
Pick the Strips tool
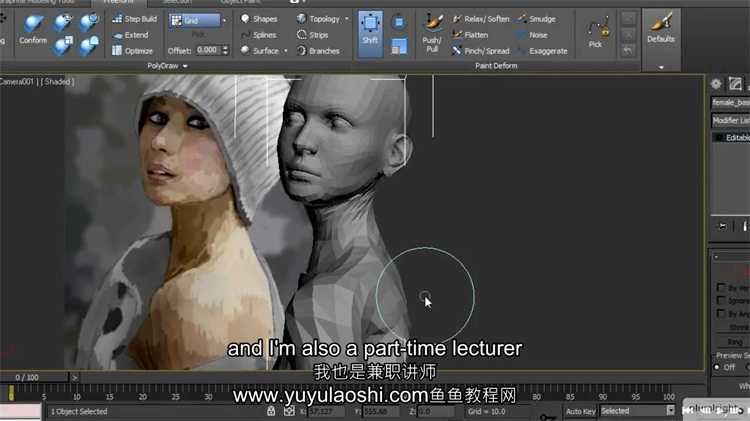point(312,35)
